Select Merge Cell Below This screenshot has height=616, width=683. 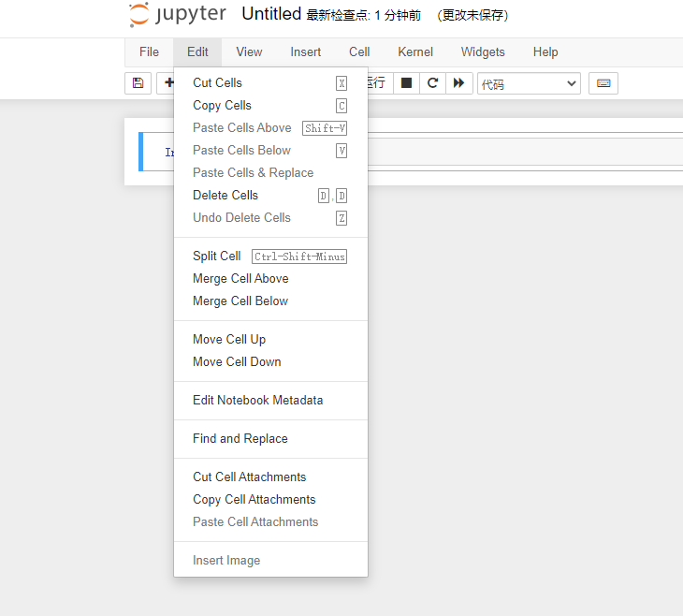(x=270, y=301)
